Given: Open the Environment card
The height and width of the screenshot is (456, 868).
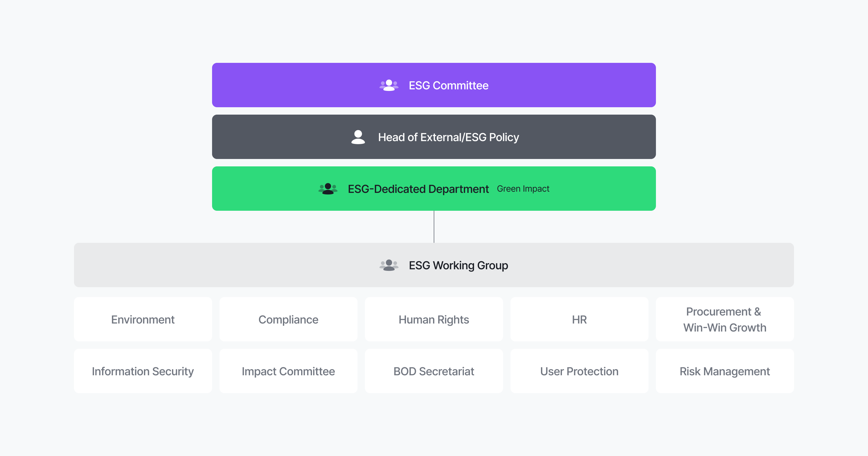Looking at the screenshot, I should (143, 320).
